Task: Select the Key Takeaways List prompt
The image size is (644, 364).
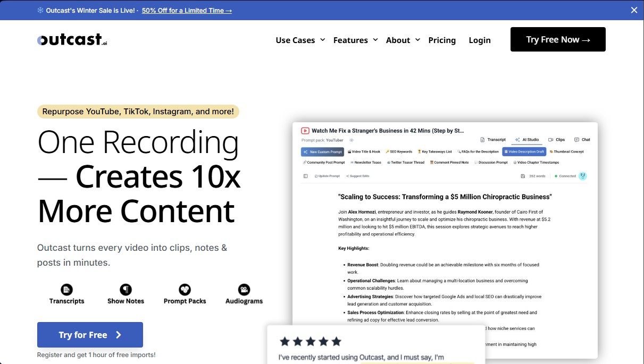Action: (x=434, y=151)
